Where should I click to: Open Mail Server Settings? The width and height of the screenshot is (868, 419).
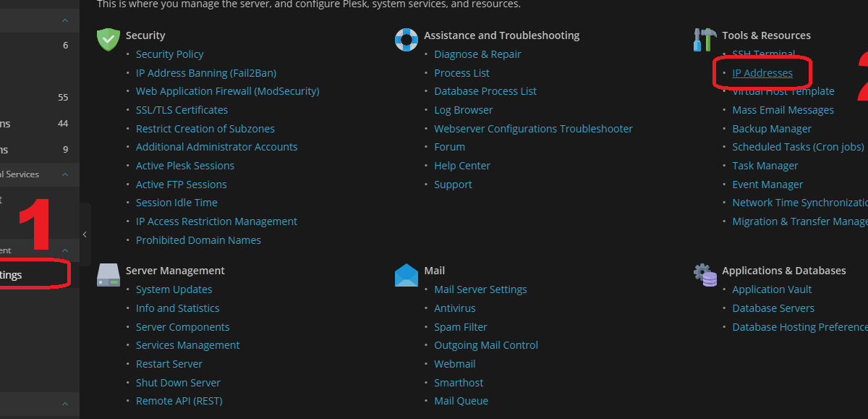point(480,289)
